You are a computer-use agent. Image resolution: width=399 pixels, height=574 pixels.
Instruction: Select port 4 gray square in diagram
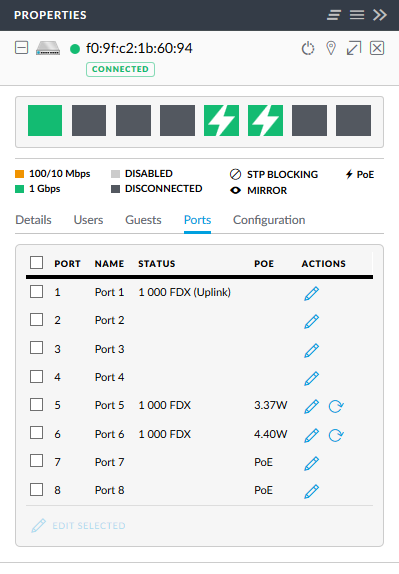177,120
